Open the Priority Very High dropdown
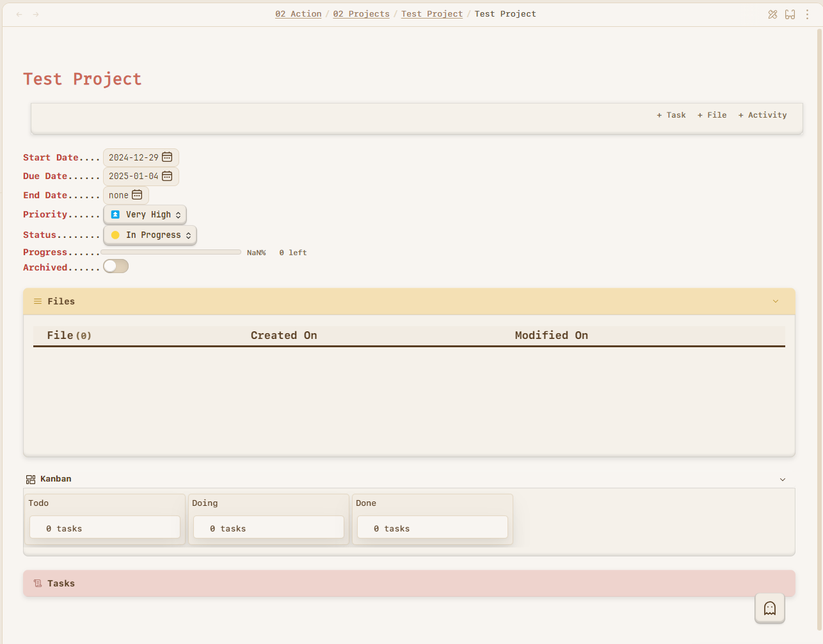This screenshot has height=644, width=823. tap(145, 215)
